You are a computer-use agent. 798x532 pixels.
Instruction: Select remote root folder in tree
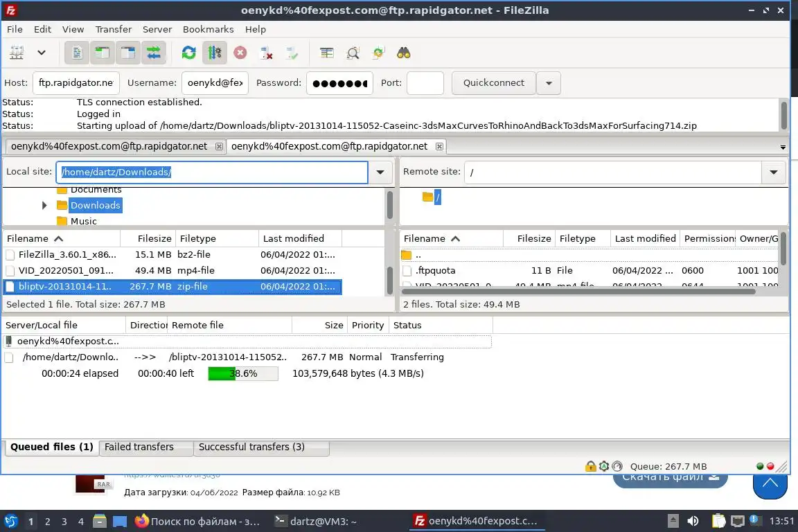pyautogui.click(x=437, y=197)
